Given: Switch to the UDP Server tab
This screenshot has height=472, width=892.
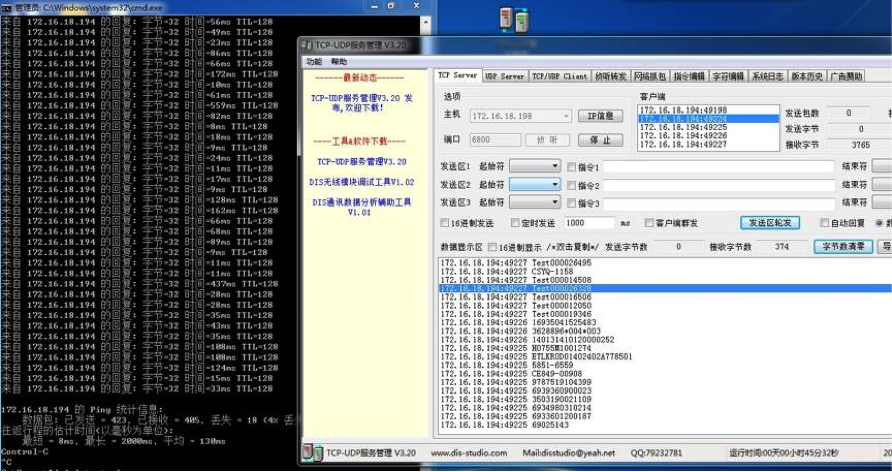Looking at the screenshot, I should tap(504, 76).
